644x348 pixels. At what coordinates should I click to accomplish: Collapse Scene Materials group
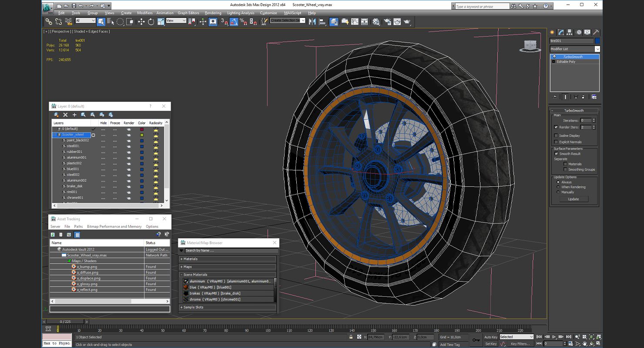click(228, 274)
